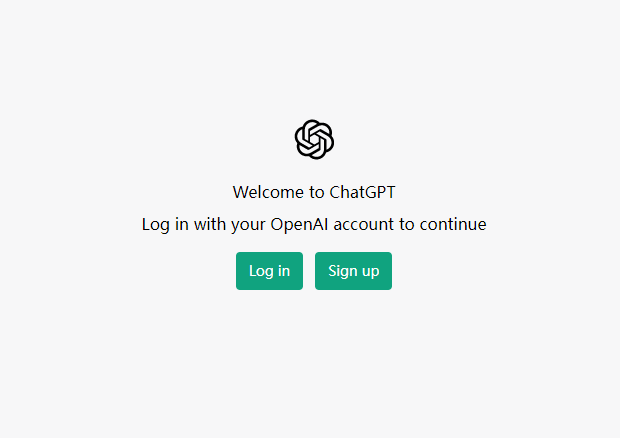Click the word "your" in the subtitle

248,225
